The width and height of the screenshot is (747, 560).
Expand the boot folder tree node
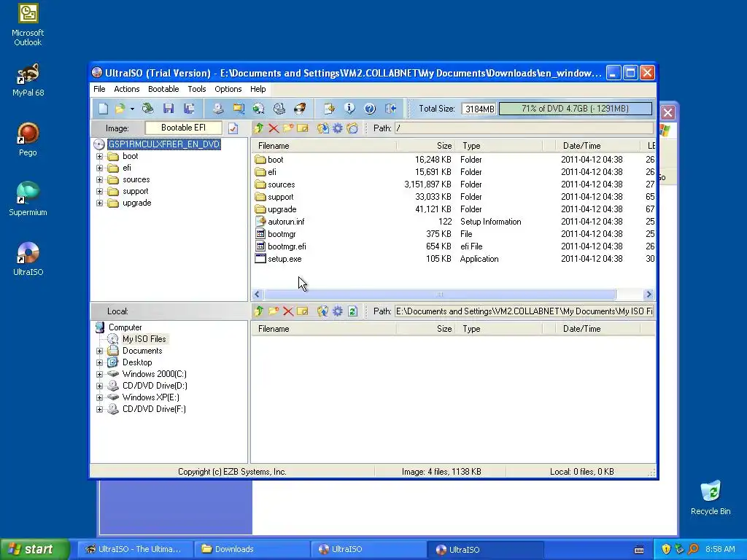pyautogui.click(x=99, y=156)
